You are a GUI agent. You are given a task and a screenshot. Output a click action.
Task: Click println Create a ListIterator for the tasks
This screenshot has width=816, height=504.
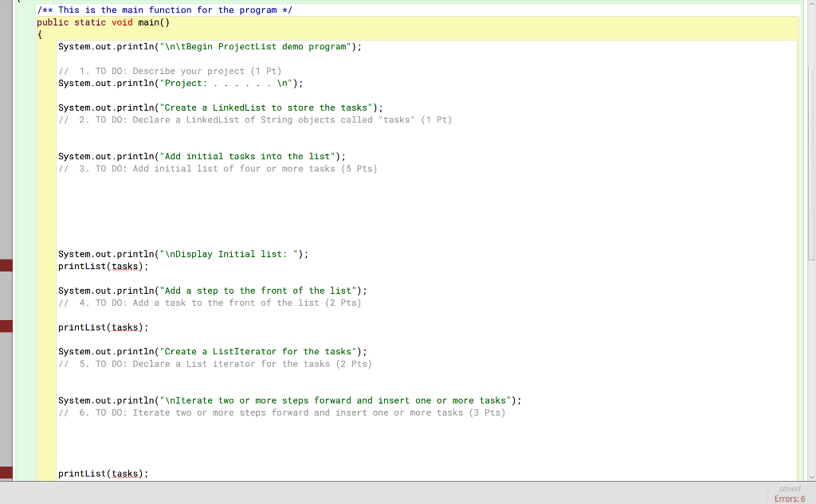point(212,352)
